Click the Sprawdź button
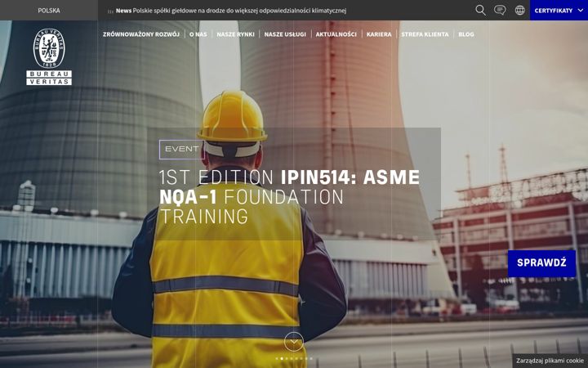Screen dimensions: 588x368 (541, 263)
